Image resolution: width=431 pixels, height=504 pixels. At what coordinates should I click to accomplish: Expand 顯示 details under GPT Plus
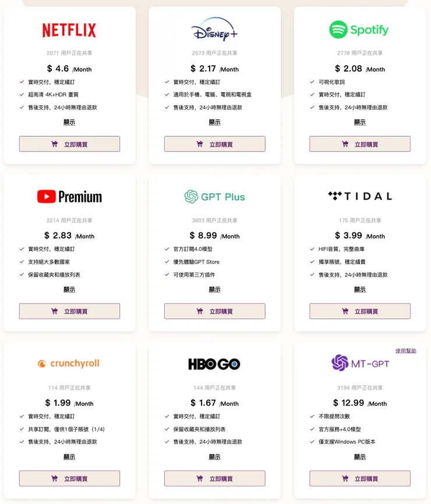pyautogui.click(x=214, y=289)
